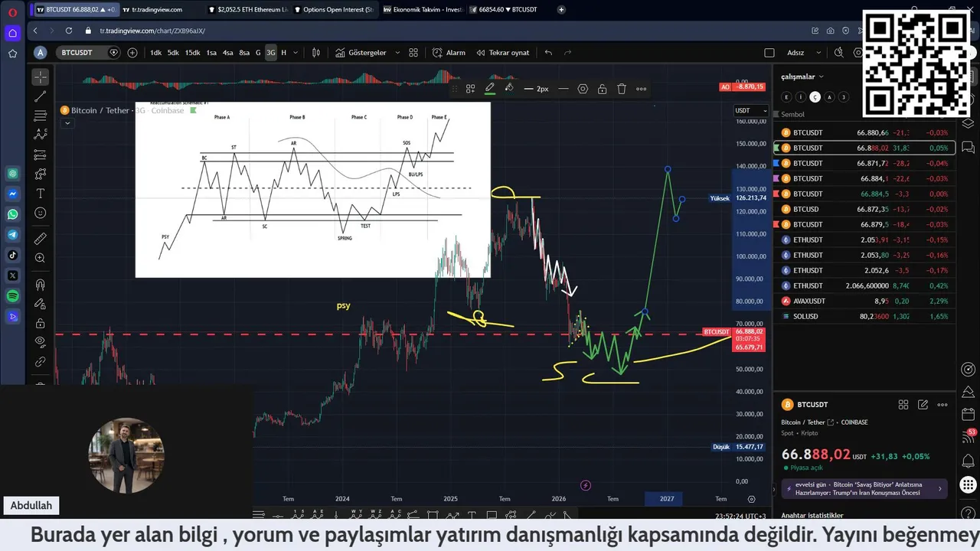Lock the selected drawing
Image resolution: width=980 pixels, height=551 pixels.
(x=603, y=89)
